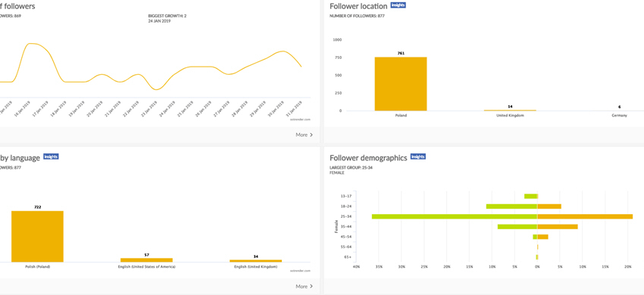Click BIGGEST GROWTH: 2 text
Viewport: 644px width, 295px height.
point(167,16)
